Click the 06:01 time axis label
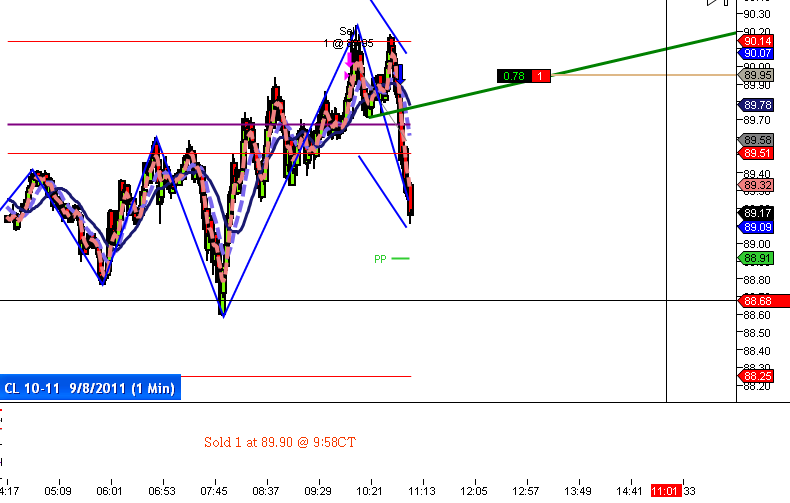 click(109, 491)
